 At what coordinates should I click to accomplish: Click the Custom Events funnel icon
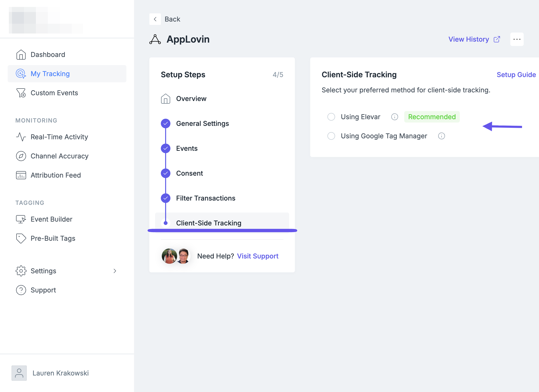[x=21, y=93]
